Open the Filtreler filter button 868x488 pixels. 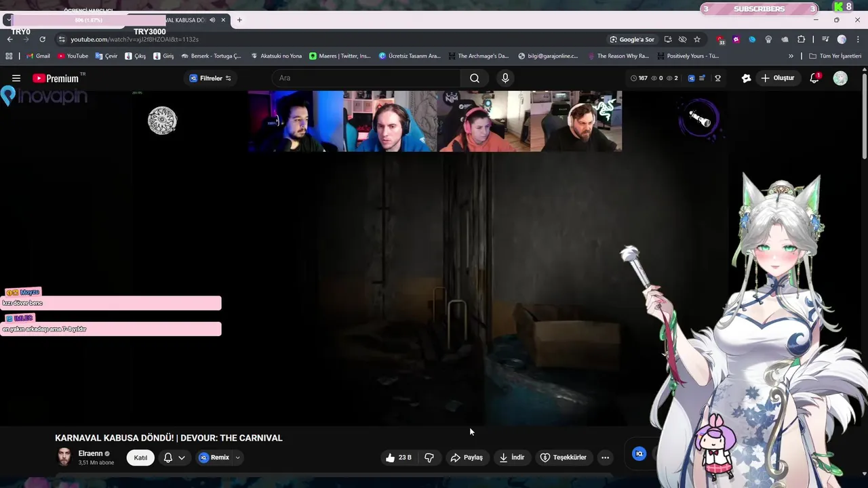tap(210, 78)
